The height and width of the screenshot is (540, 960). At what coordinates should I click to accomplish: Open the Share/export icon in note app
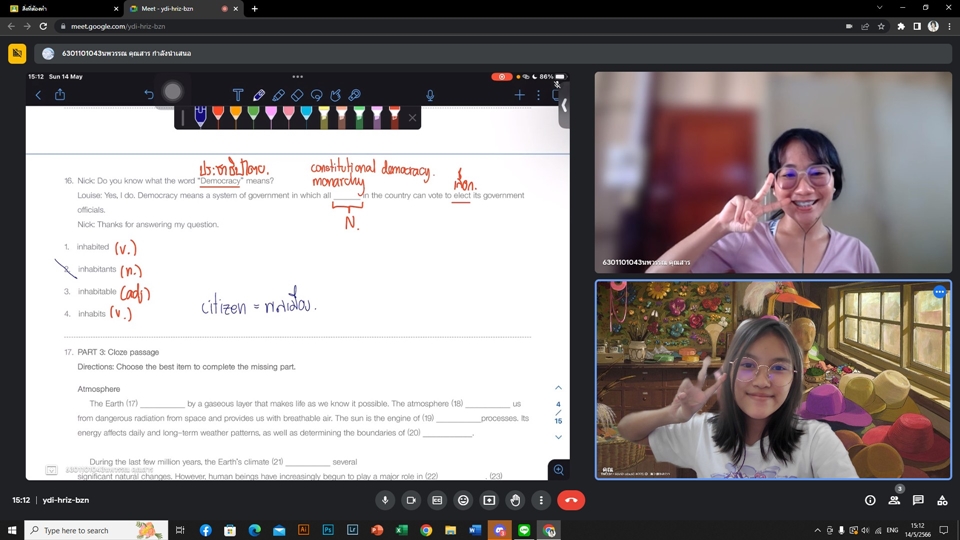pyautogui.click(x=60, y=94)
